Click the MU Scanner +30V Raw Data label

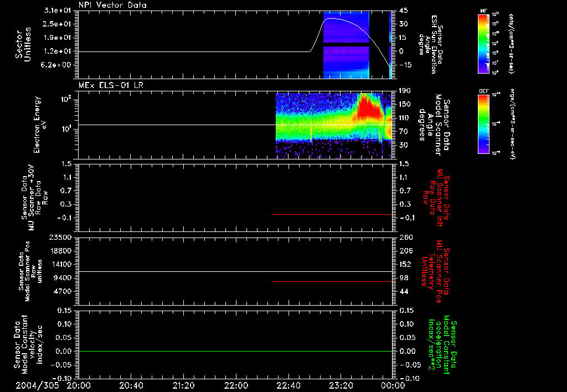click(34, 198)
